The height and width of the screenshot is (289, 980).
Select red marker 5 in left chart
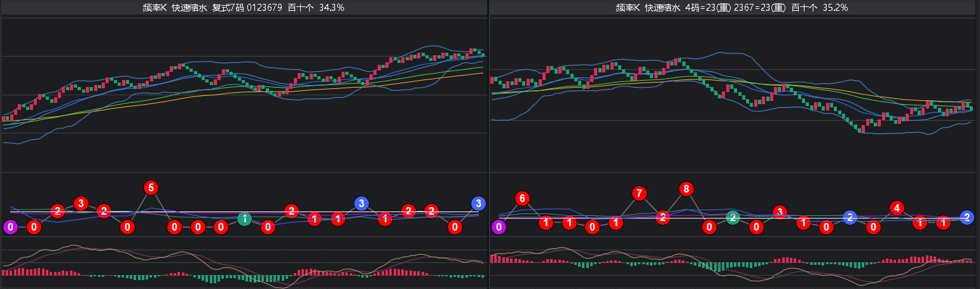[151, 187]
